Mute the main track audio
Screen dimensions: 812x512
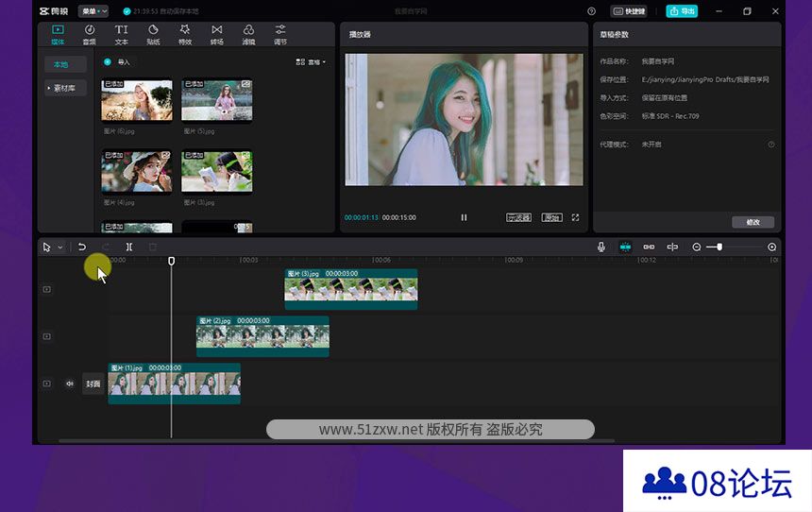click(69, 384)
